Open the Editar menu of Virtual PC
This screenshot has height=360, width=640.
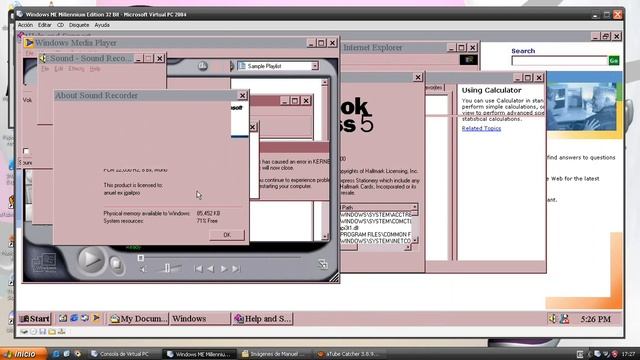click(44, 25)
